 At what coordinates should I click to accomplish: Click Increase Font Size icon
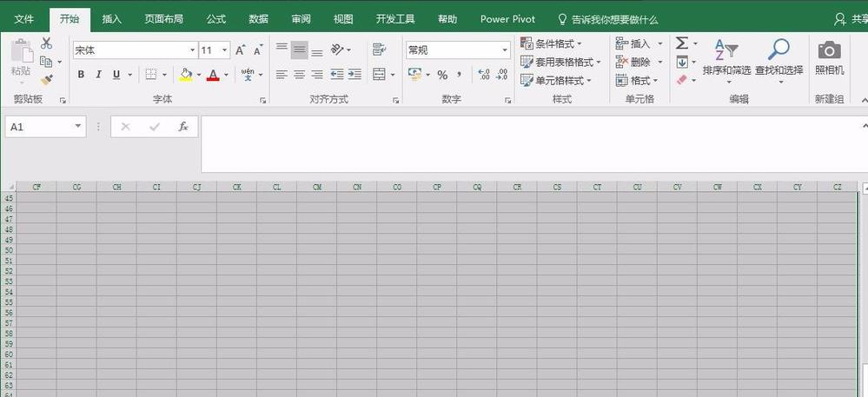coord(241,50)
